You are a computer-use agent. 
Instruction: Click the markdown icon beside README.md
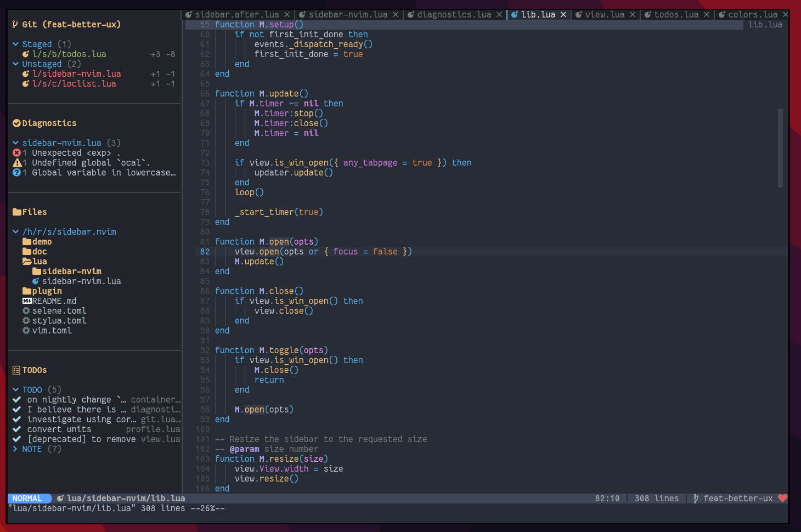coord(27,301)
